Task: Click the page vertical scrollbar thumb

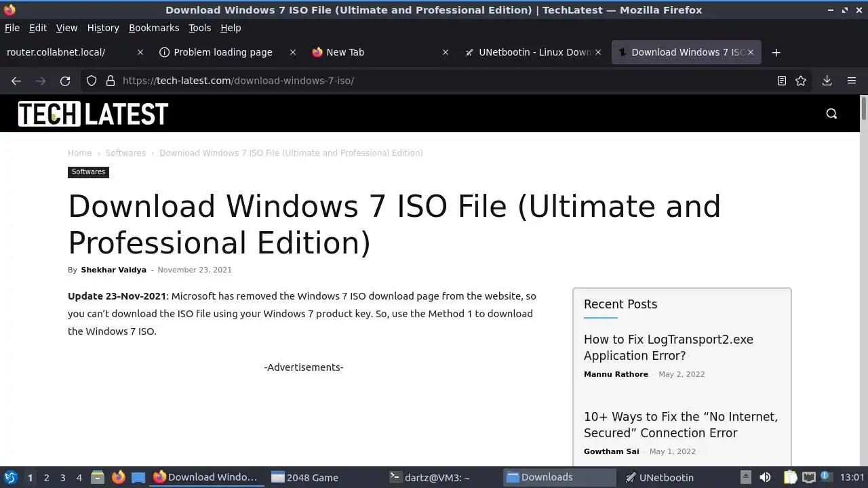Action: click(863, 109)
